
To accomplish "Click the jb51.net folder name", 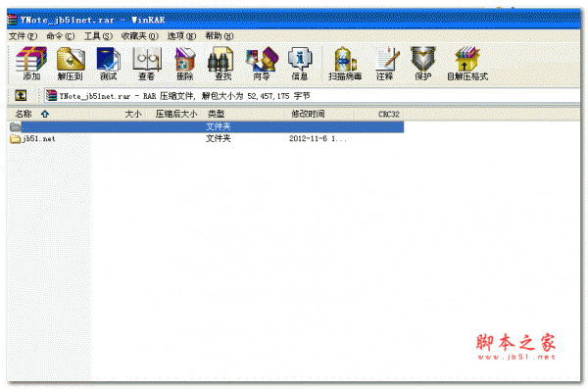I will click(39, 139).
